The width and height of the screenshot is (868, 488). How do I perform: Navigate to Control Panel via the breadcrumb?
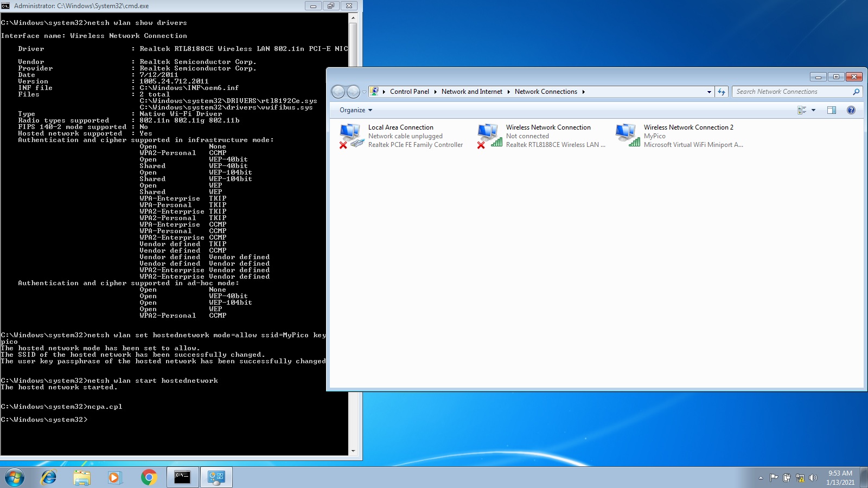pos(410,91)
